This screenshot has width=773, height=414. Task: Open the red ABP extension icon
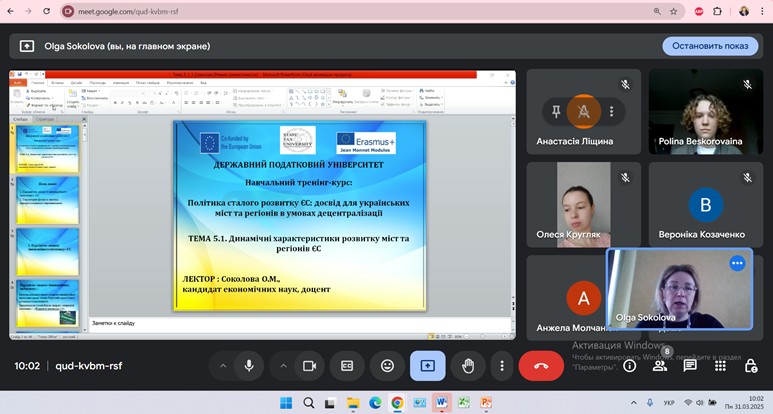pos(699,11)
